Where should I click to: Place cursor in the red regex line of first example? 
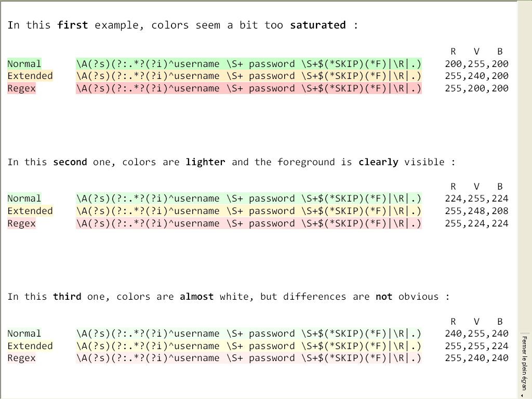pyautogui.click(x=249, y=88)
